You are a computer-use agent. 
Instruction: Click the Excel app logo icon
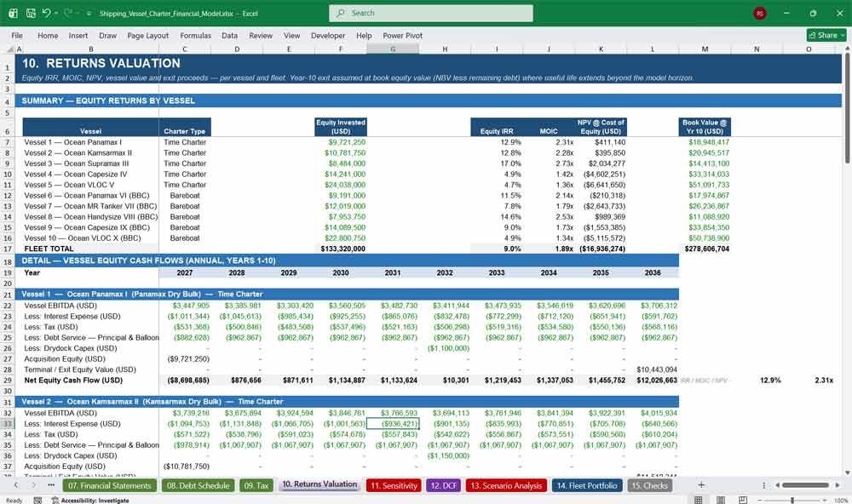(x=13, y=13)
